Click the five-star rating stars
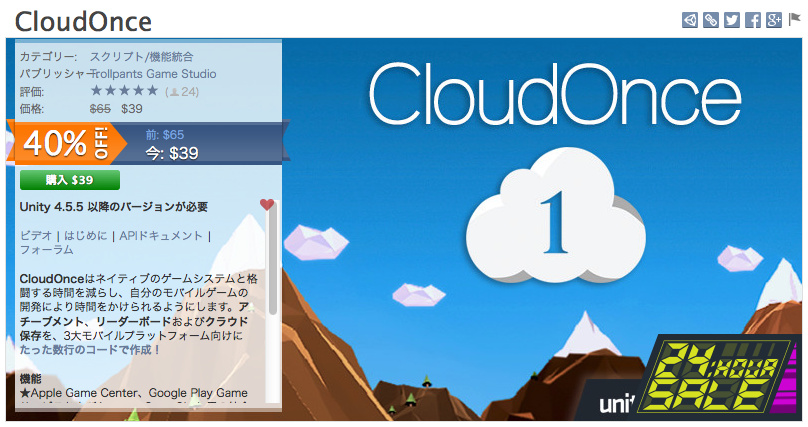Viewport: 808px width, 427px height. (x=124, y=91)
